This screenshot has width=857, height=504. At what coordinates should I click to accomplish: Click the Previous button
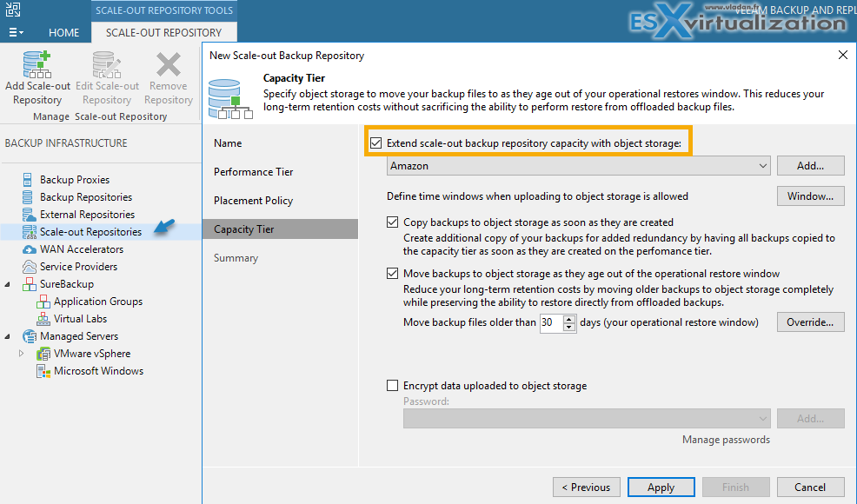[x=587, y=487]
